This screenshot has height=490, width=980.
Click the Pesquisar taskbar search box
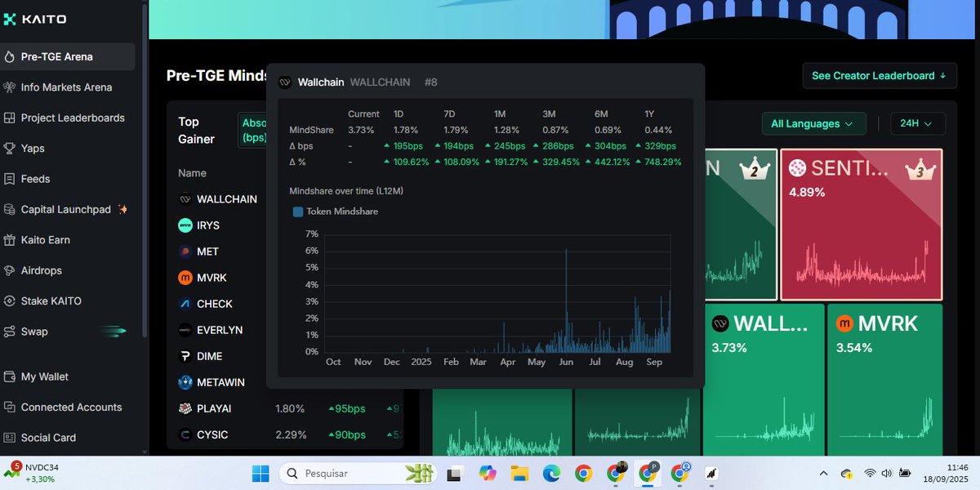pyautogui.click(x=356, y=473)
